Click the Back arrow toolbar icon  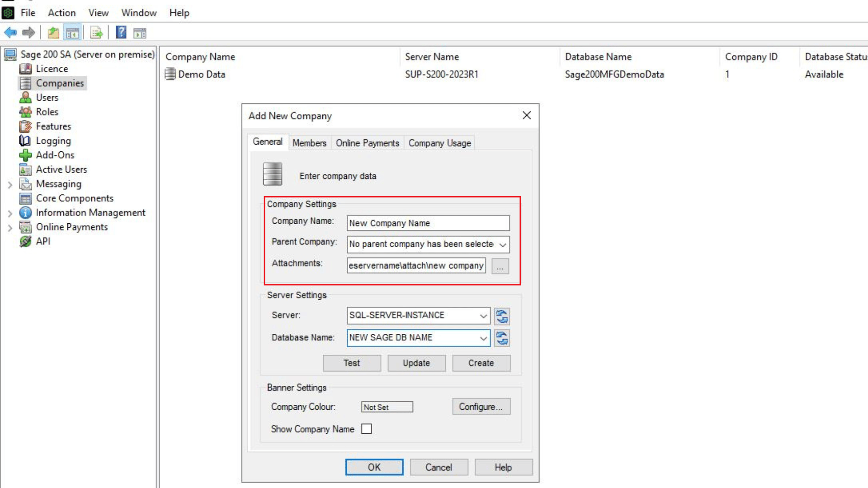(x=10, y=33)
